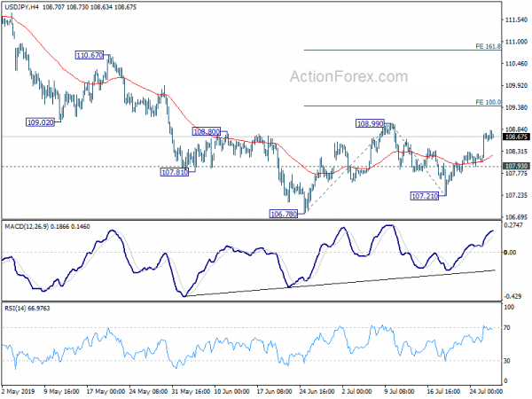Viewport: 532px width, 399px height.
Task: Click the 17 May 00:00 date label
Action: pos(106,391)
